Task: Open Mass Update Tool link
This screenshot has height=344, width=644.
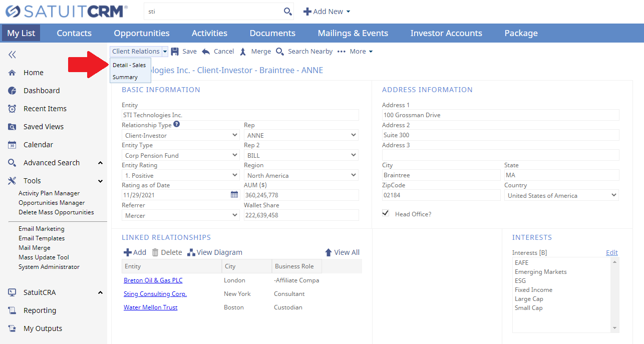Action: (x=44, y=257)
